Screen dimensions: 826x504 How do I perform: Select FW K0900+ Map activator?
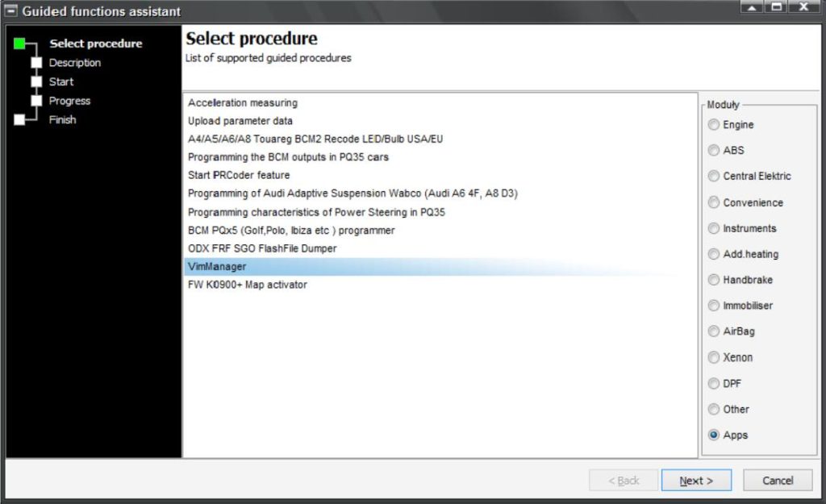(x=246, y=285)
